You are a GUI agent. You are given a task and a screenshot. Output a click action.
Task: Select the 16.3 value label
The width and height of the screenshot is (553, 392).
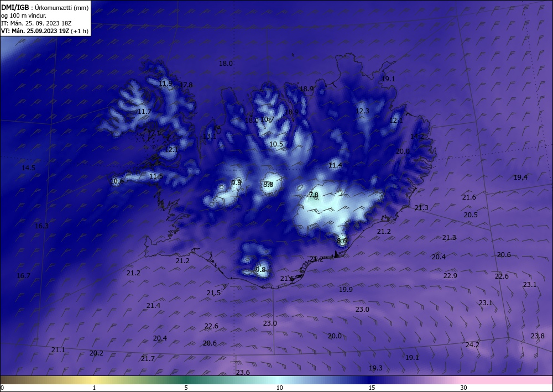pos(41,226)
